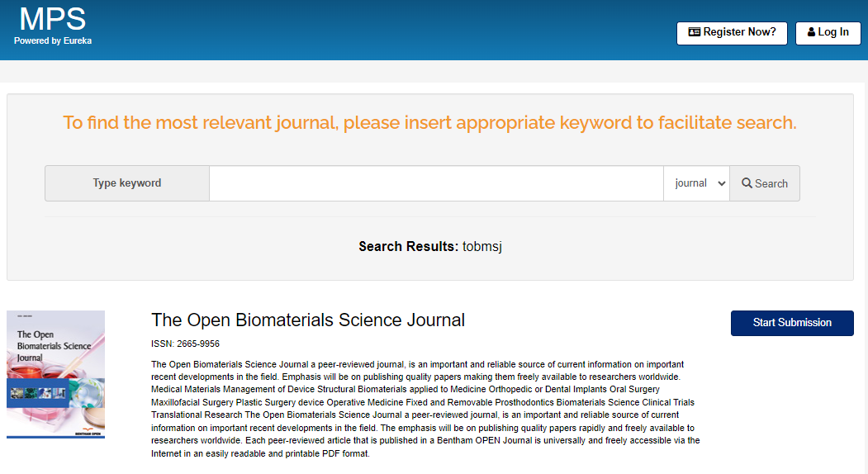
Task: Click the Search button
Action: [765, 183]
